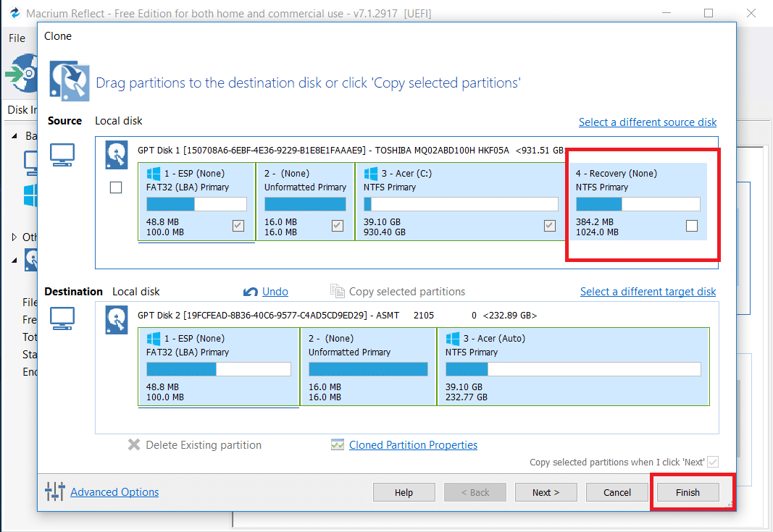Open the Advanced Options link
The image size is (773, 532).
tap(114, 492)
